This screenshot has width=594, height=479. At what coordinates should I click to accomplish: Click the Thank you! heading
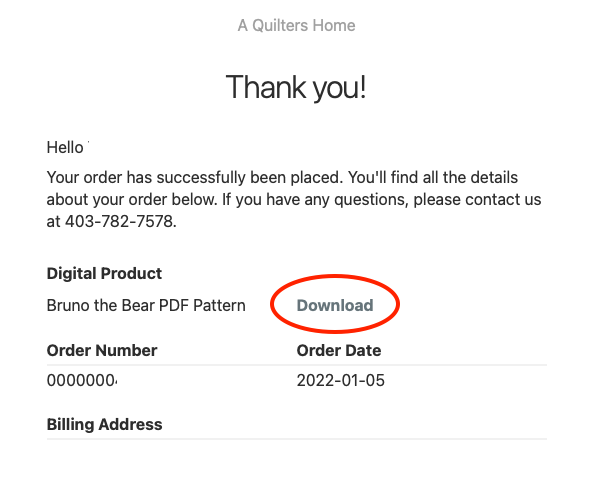(296, 87)
